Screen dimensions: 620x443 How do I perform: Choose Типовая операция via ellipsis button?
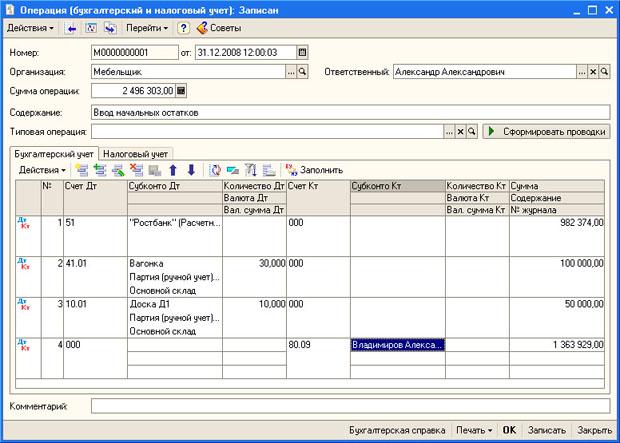click(x=449, y=132)
